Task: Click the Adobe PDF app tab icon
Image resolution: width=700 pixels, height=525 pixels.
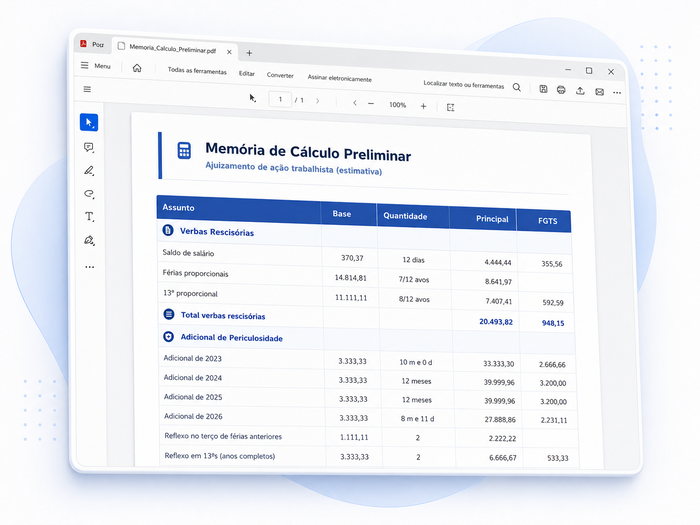Action: click(x=83, y=43)
